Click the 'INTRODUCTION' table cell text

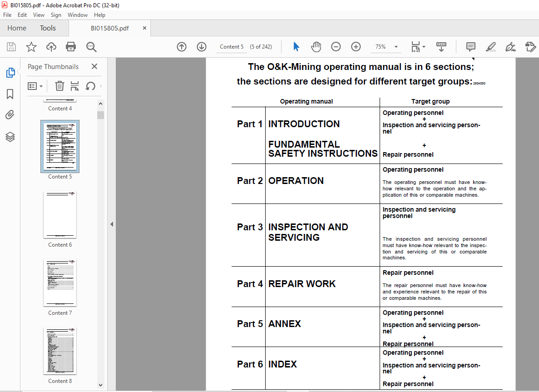tap(304, 124)
